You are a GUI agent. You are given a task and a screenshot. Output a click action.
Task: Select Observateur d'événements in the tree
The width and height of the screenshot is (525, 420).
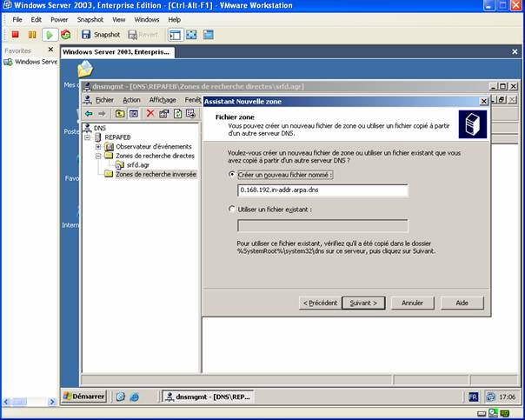154,147
